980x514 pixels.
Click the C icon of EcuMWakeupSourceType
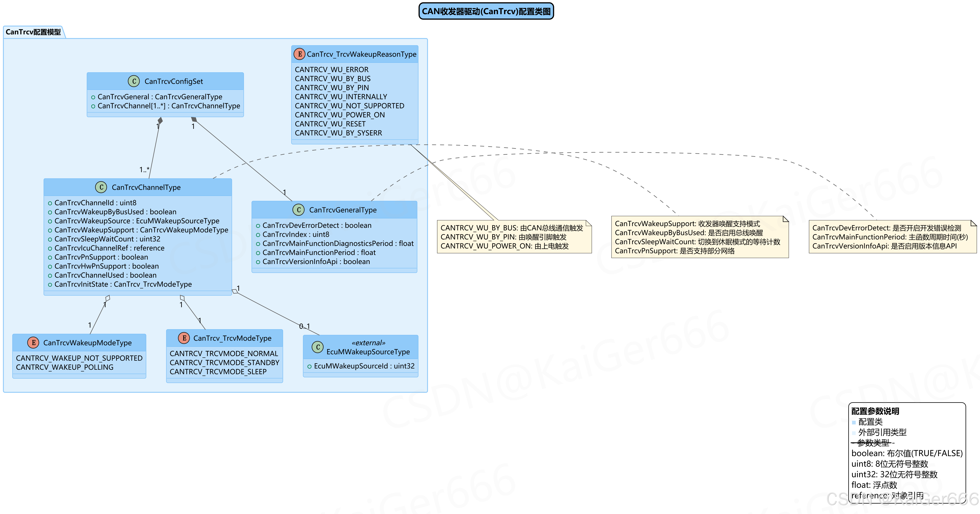click(x=317, y=347)
